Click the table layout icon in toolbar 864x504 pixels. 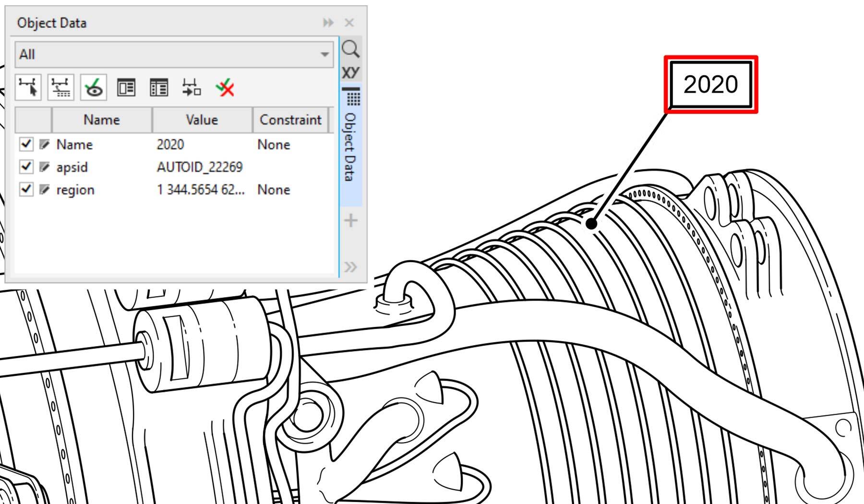(x=159, y=88)
